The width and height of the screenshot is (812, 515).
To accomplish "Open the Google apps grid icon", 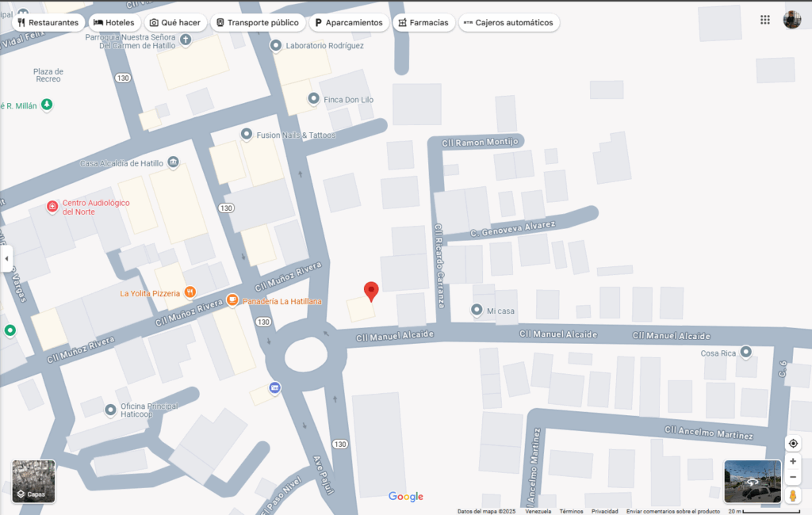I will pyautogui.click(x=764, y=20).
